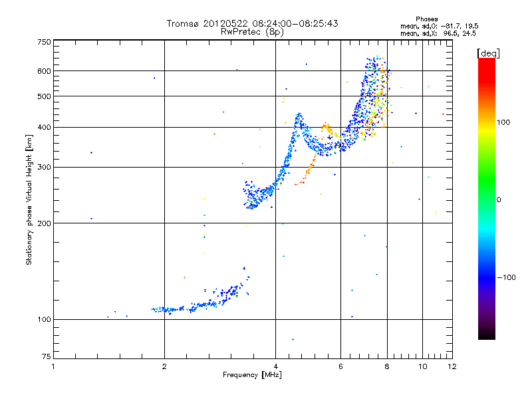Click the y-axis '400' tick label
This screenshot has height=399, width=532.
click(44, 127)
